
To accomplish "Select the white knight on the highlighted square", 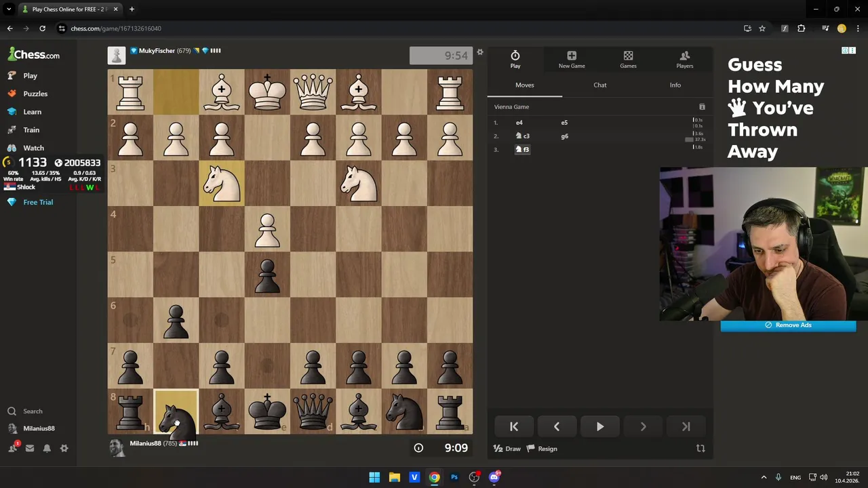I will tap(222, 183).
